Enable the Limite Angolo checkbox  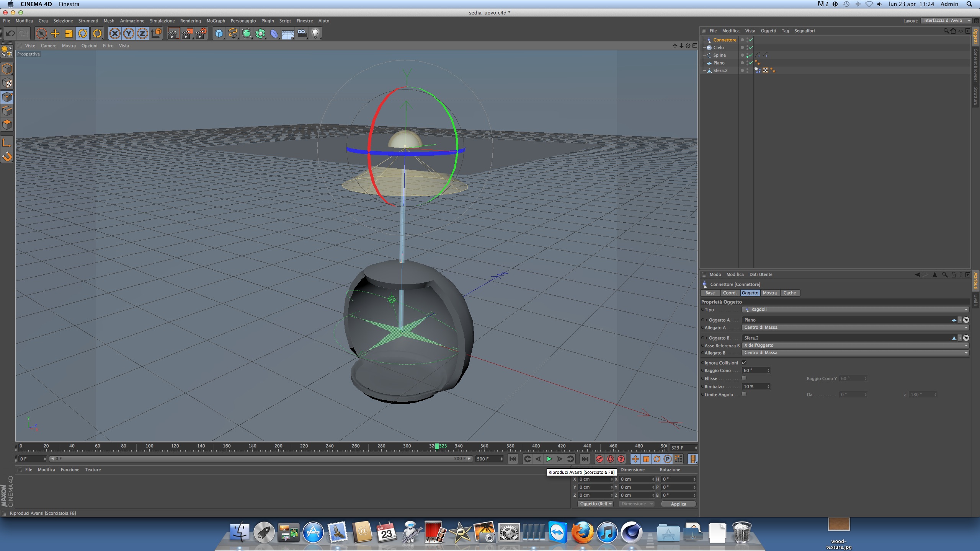744,394
